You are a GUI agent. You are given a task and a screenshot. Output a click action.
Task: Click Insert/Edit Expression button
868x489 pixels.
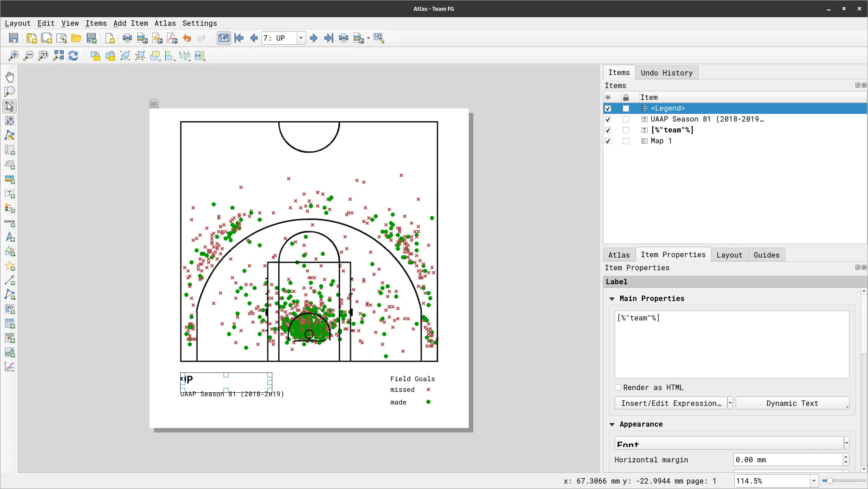click(x=671, y=403)
